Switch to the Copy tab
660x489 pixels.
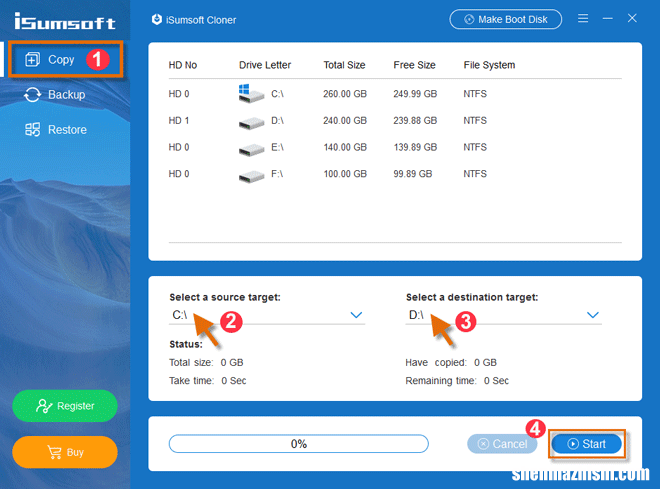(60, 60)
